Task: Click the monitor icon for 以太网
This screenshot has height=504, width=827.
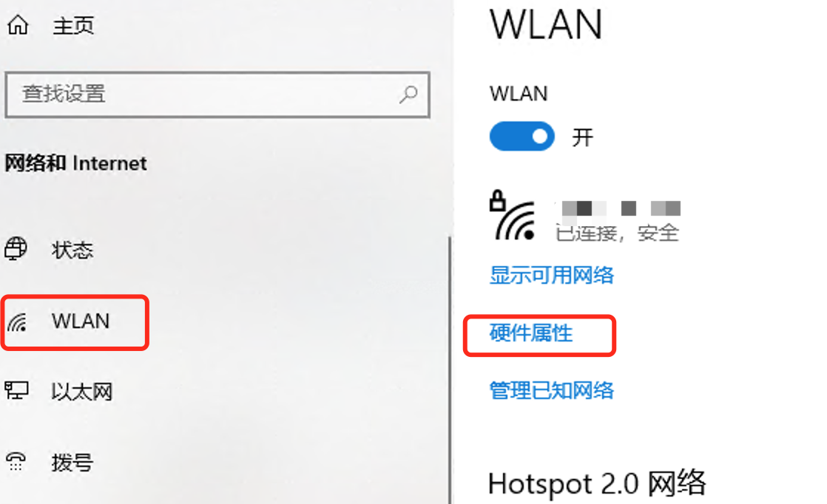Action: pyautogui.click(x=16, y=391)
